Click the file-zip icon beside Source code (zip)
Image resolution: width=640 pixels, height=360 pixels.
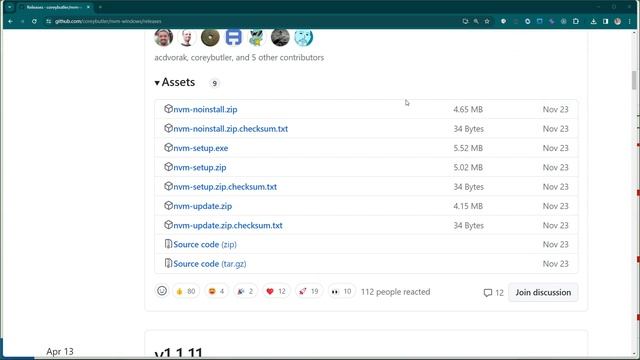tap(168, 244)
